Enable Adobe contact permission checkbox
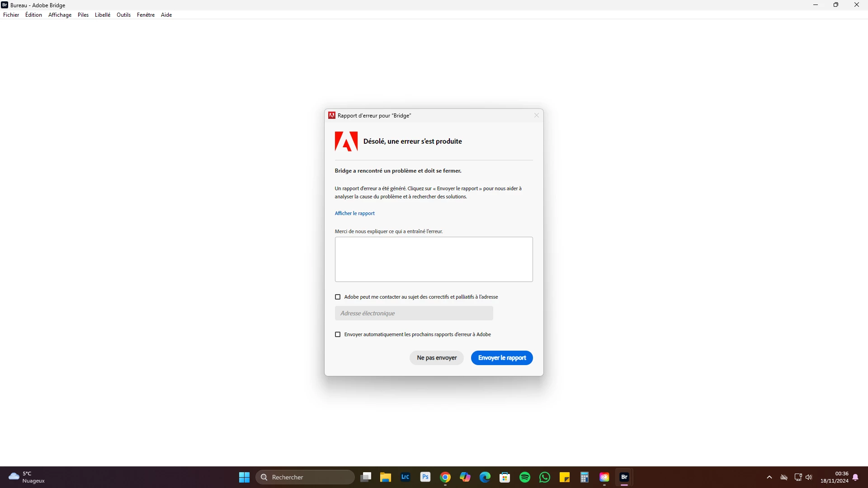Viewport: 868px width, 488px height. coord(338,297)
